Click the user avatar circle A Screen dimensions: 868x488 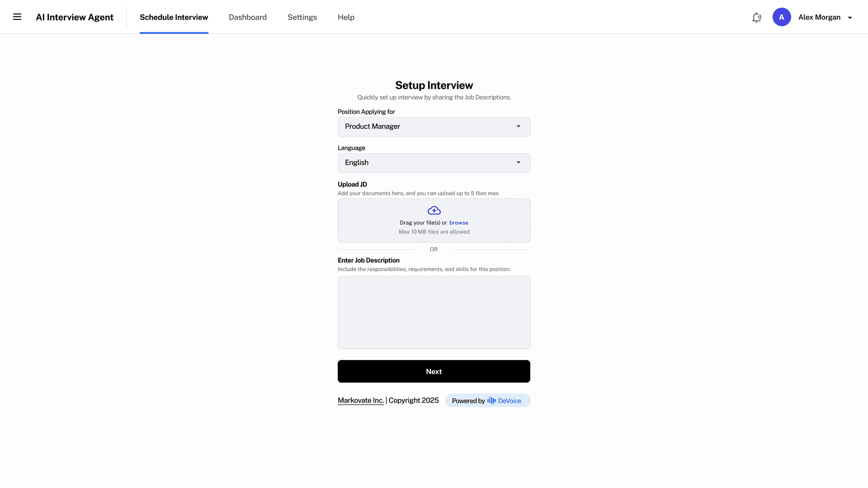click(782, 17)
